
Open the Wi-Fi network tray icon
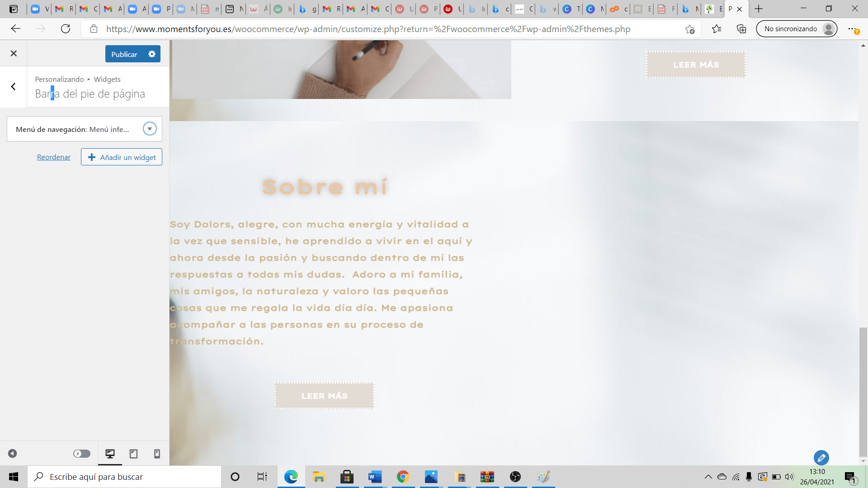736,477
